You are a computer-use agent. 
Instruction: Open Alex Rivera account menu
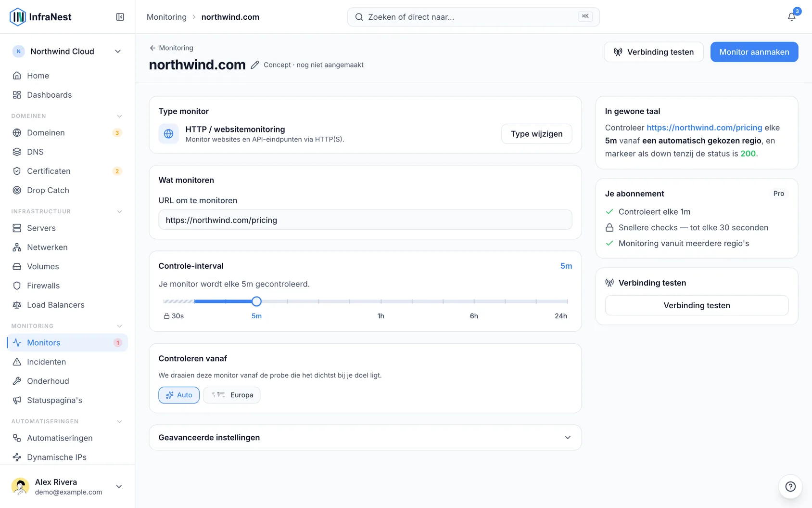[x=67, y=486]
